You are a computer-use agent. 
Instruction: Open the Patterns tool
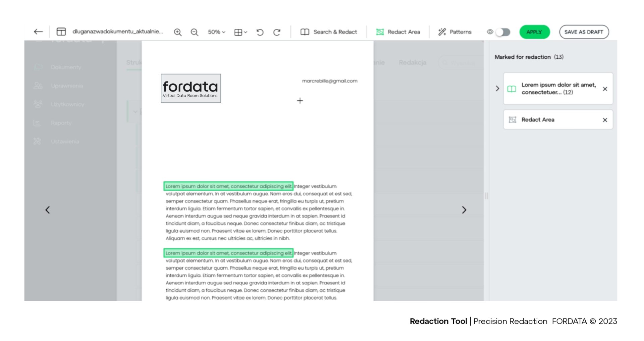click(455, 32)
